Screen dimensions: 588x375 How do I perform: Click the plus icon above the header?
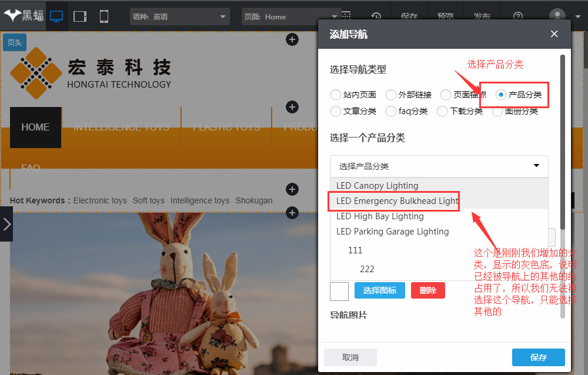(x=292, y=40)
